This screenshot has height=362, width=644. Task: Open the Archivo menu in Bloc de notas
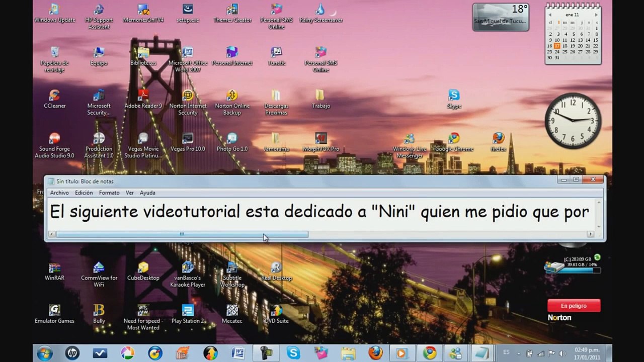tap(59, 193)
